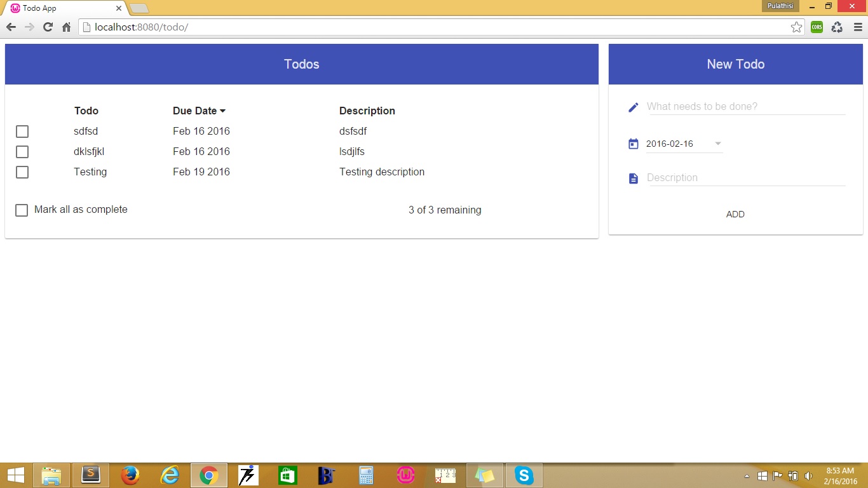Click the What needs to be done field
The width and height of the screenshot is (868, 488).
[746, 107]
